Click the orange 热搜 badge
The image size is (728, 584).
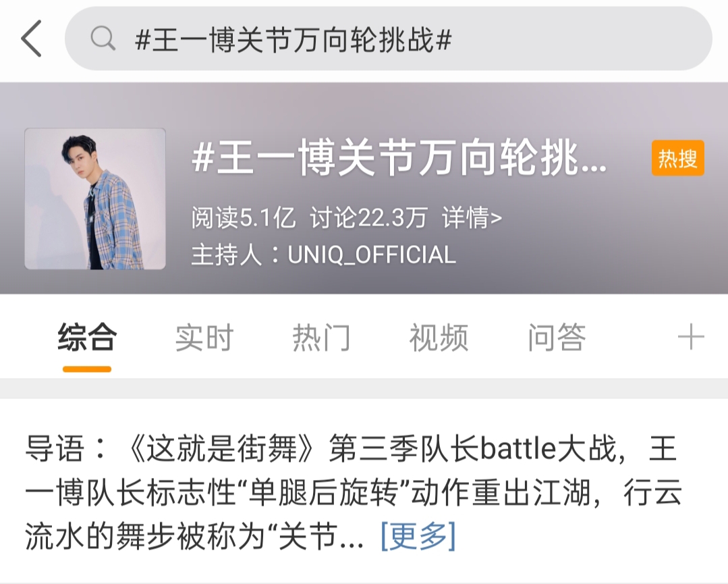(677, 158)
